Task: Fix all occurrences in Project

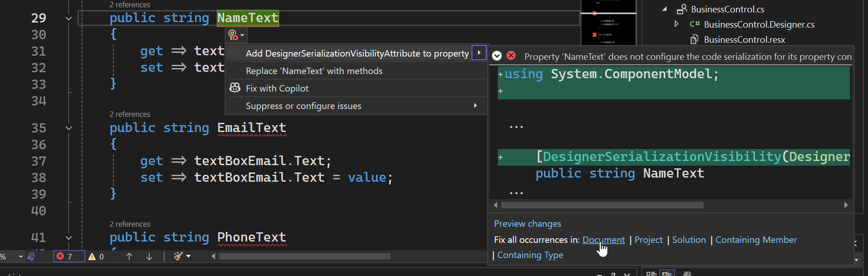Action: click(648, 240)
